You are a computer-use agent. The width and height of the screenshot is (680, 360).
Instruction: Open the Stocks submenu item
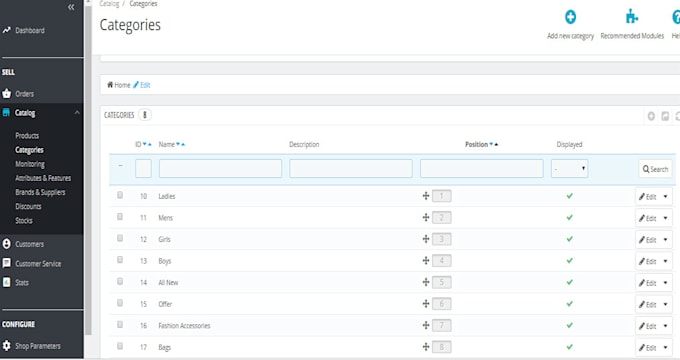point(24,221)
